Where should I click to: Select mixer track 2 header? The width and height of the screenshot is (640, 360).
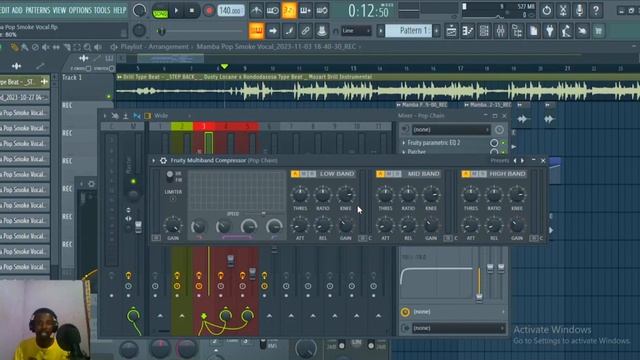[182, 127]
